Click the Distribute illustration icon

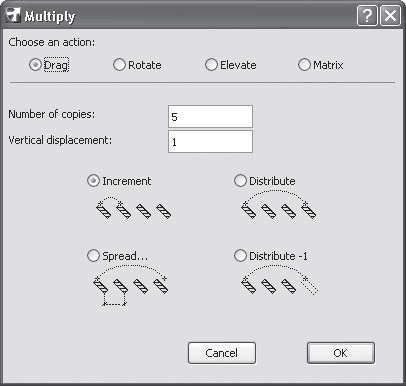pos(278,205)
